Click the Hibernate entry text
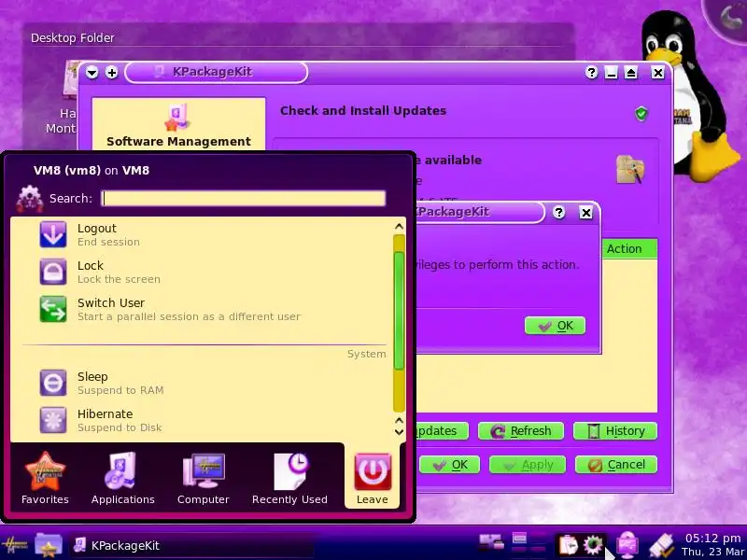Viewport: 747px width, 560px height. (x=105, y=413)
